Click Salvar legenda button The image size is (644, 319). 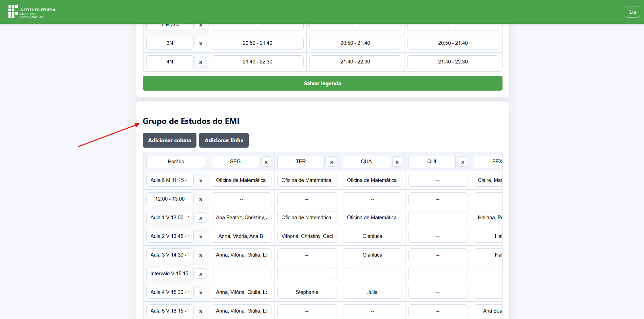(322, 83)
